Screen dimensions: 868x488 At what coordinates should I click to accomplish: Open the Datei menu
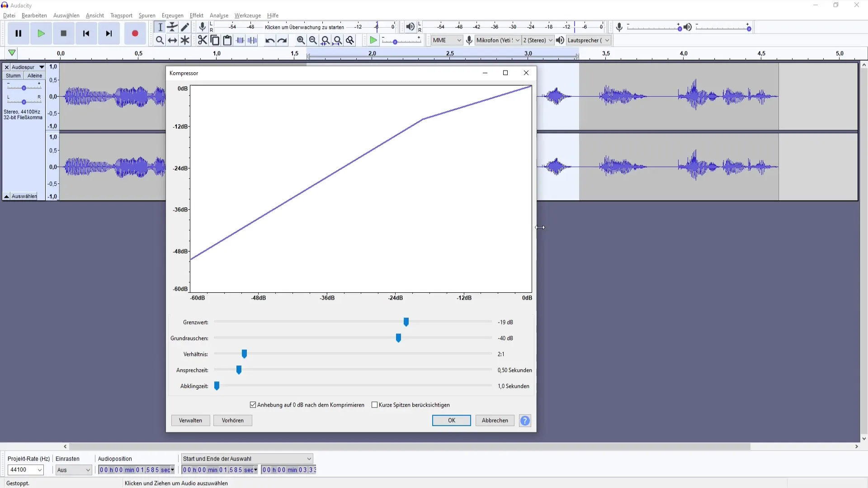coord(9,15)
